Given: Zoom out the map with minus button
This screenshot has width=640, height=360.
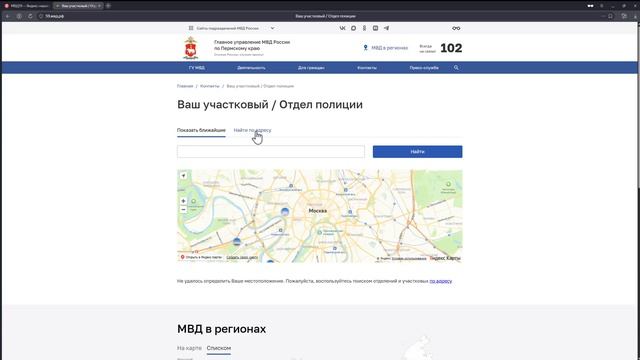Looking at the screenshot, I should [x=183, y=209].
